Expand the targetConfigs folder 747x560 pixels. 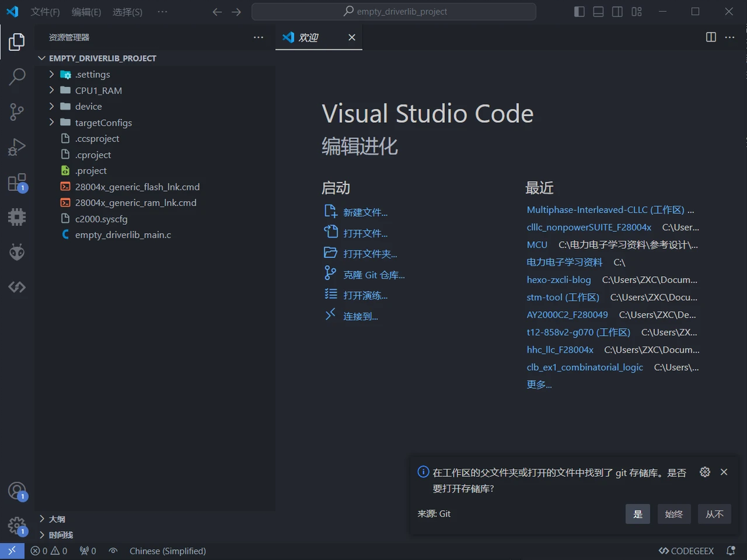coord(103,123)
